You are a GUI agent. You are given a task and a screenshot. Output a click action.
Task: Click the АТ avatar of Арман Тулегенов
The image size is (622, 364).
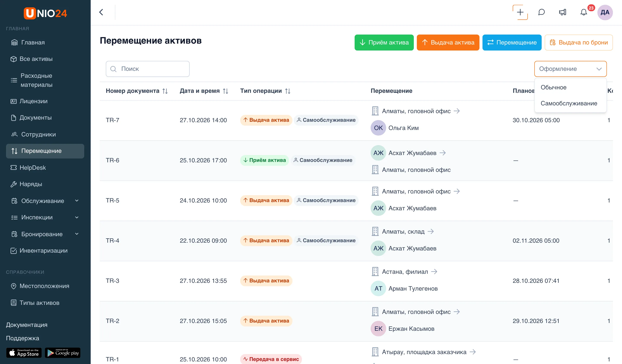[x=378, y=288]
